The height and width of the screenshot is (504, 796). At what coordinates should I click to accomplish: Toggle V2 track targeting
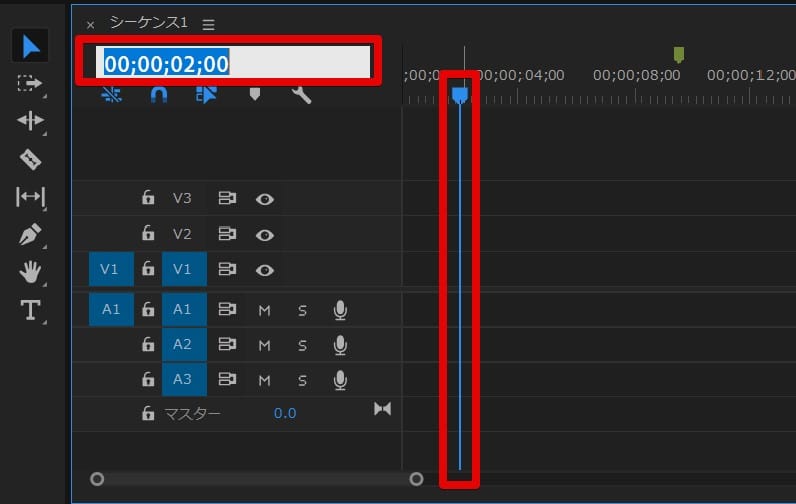click(182, 234)
